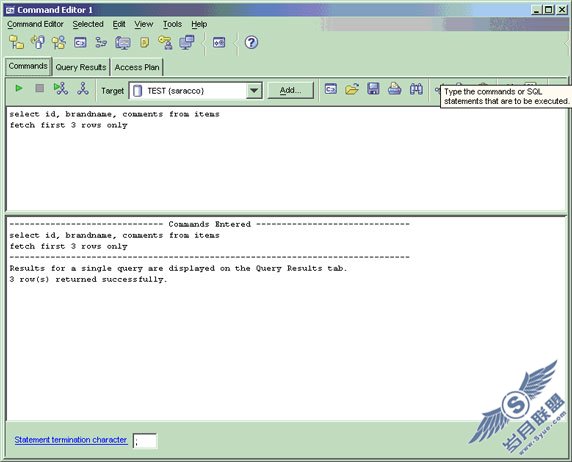Open the Selected menu

point(88,24)
